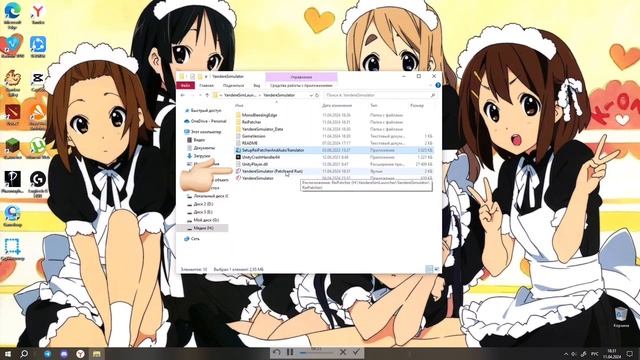640x360 pixels.
Task: Open the Logitech G HUB desktop shortcut
Action: (x=38, y=184)
